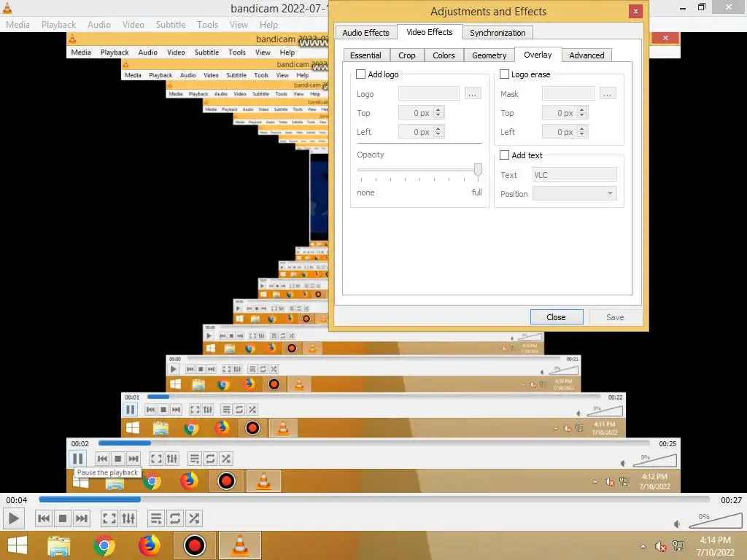Skip to next media in the main controls
Screen dimensions: 747x560
click(82, 518)
